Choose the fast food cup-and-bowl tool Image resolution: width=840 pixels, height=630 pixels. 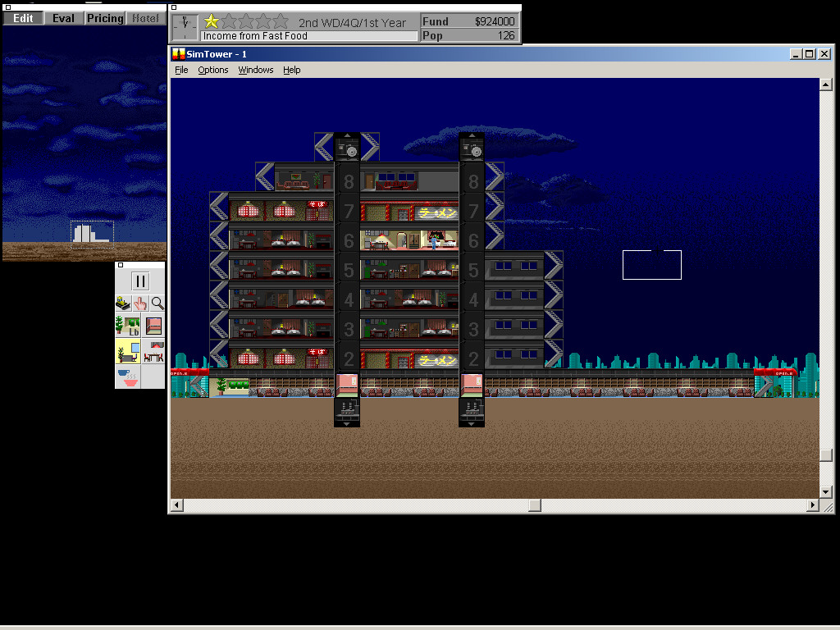[127, 377]
